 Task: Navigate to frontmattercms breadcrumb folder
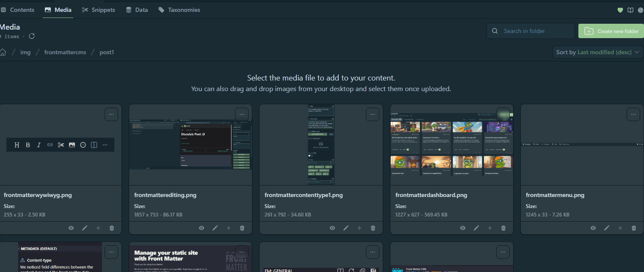(65, 52)
